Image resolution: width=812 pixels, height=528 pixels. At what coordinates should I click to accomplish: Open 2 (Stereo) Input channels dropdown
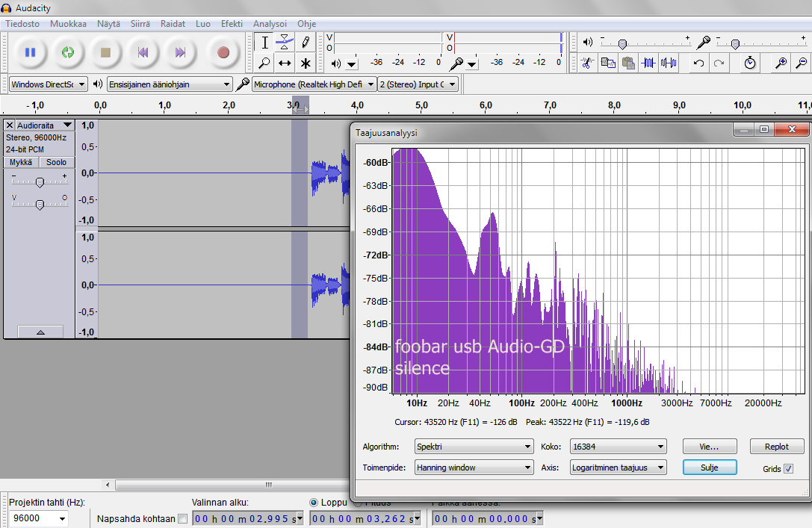[x=418, y=84]
